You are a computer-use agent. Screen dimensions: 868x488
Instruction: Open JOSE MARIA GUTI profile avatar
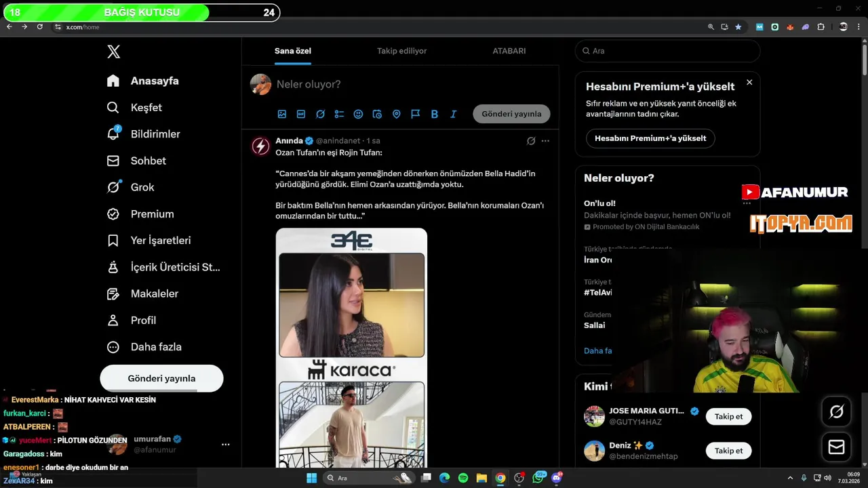(594, 416)
